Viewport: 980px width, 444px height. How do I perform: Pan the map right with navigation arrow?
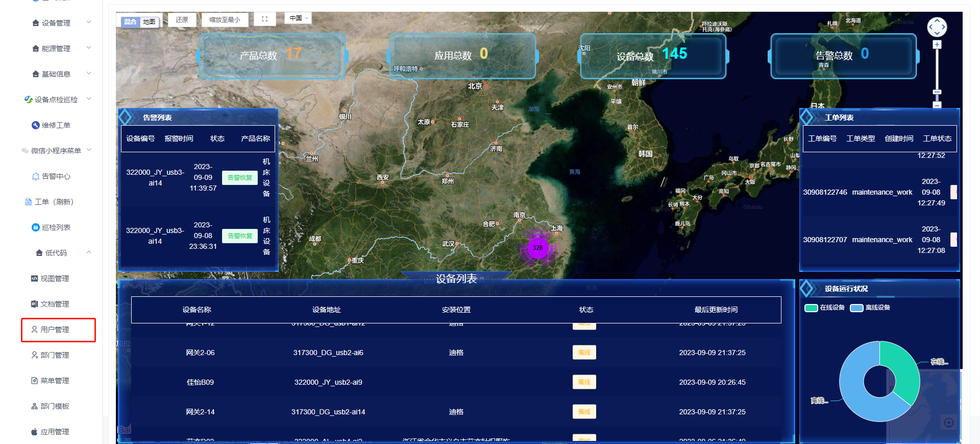943,27
